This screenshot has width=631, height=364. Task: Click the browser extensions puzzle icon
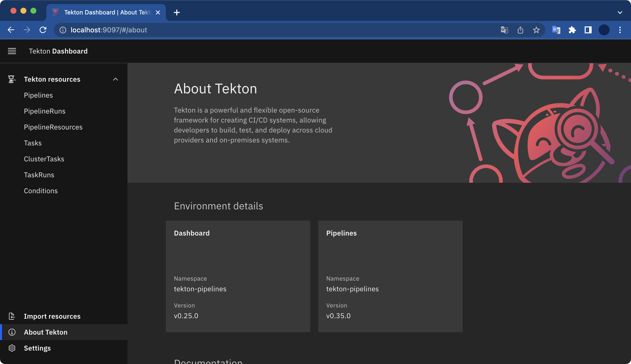click(572, 30)
